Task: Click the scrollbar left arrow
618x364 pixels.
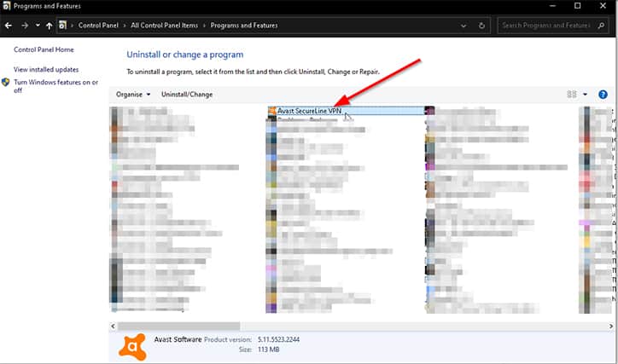Action: pos(114,326)
